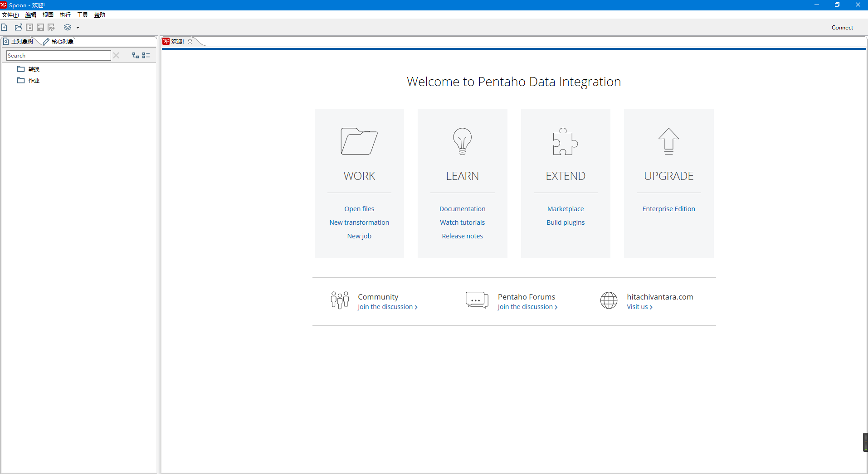Open the perspectives dropdown arrow
The height and width of the screenshot is (474, 868).
[x=78, y=28]
